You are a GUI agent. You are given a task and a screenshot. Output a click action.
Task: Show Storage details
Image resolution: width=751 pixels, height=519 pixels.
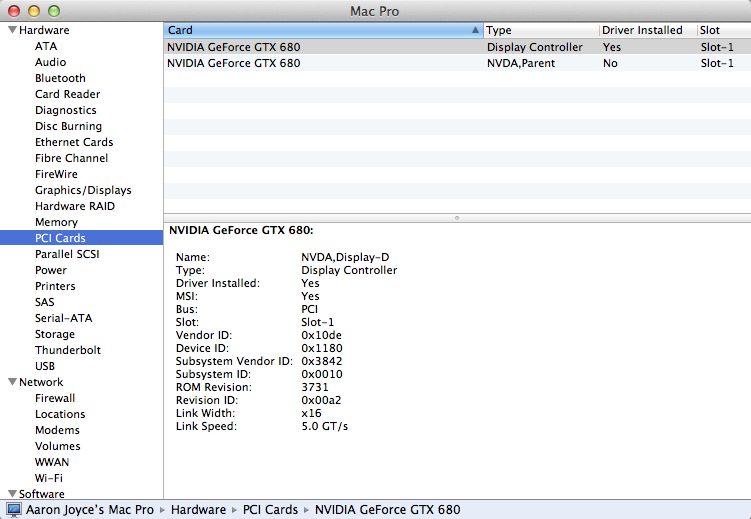55,334
